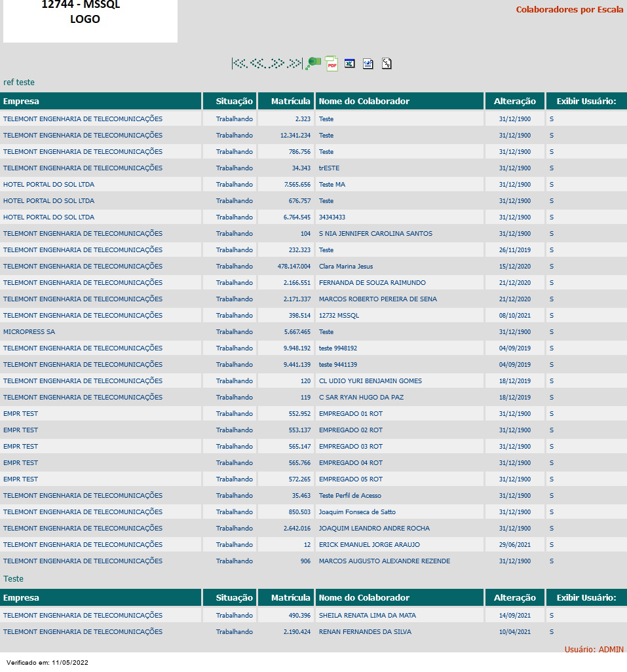Select collaborator 'Teste Perfil de Acesso'
The height and width of the screenshot is (672, 627).
click(350, 495)
